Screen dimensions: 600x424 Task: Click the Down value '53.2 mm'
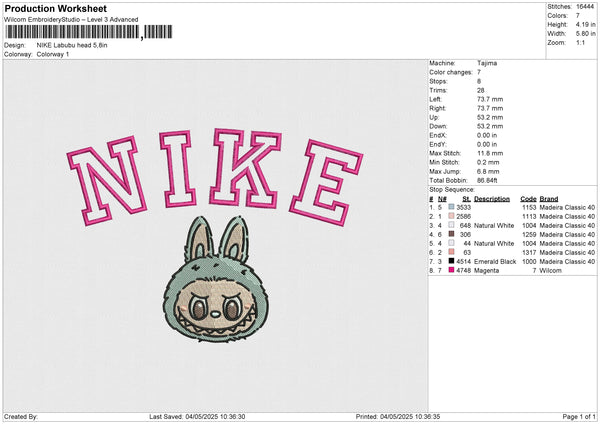pyautogui.click(x=490, y=126)
